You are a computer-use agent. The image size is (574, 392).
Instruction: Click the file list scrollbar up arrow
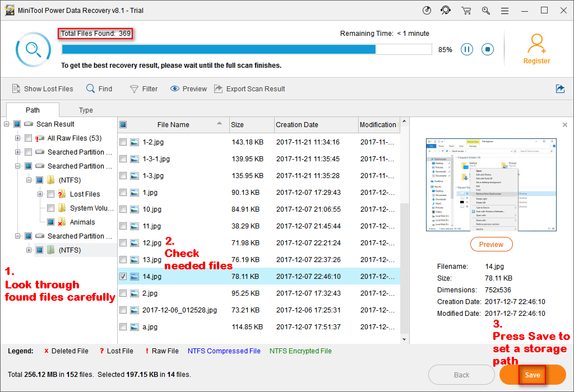[404, 121]
